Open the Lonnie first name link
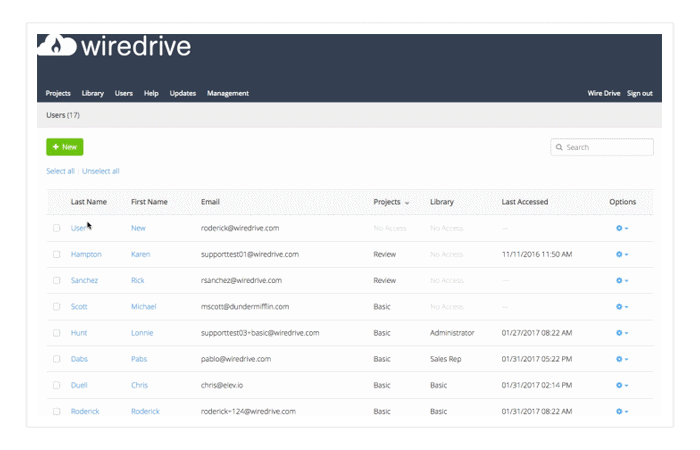This screenshot has width=700, height=450. pyautogui.click(x=142, y=333)
